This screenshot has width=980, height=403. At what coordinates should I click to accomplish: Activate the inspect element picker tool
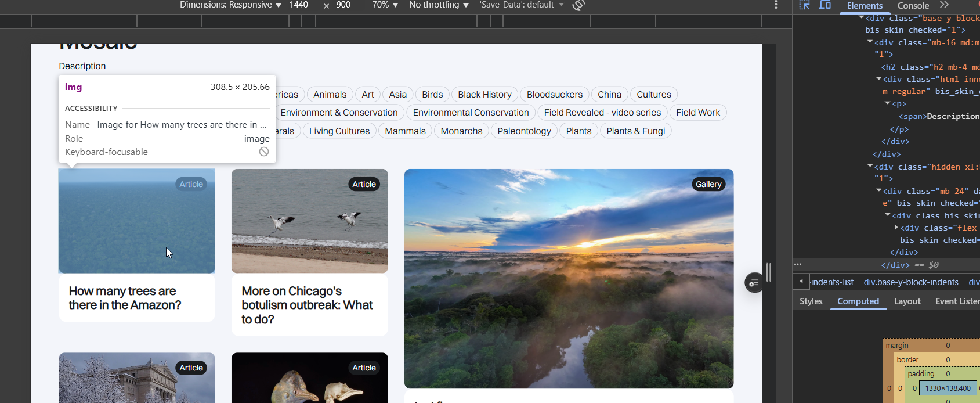804,5
